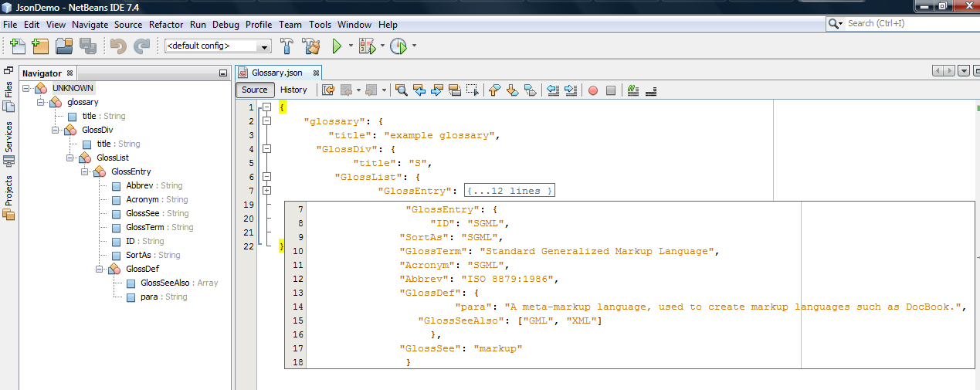Minimize the Navigator panel
This screenshot has height=390, width=980.
(224, 73)
